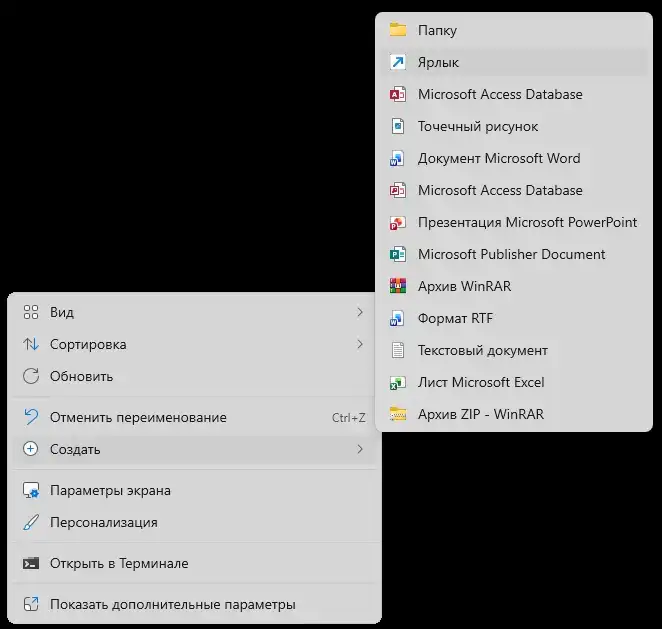Click the WinRAR books icon beside Архив WinRAR
The height and width of the screenshot is (629, 662).
coord(397,286)
